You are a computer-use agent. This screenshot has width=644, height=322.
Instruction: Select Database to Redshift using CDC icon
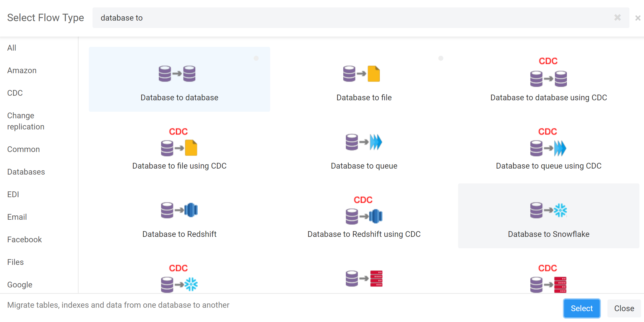(x=364, y=216)
